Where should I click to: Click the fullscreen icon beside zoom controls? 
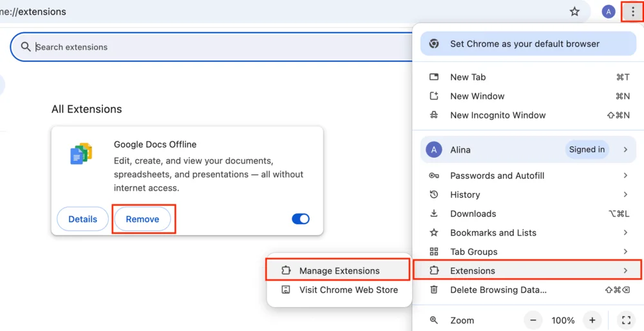point(625,320)
